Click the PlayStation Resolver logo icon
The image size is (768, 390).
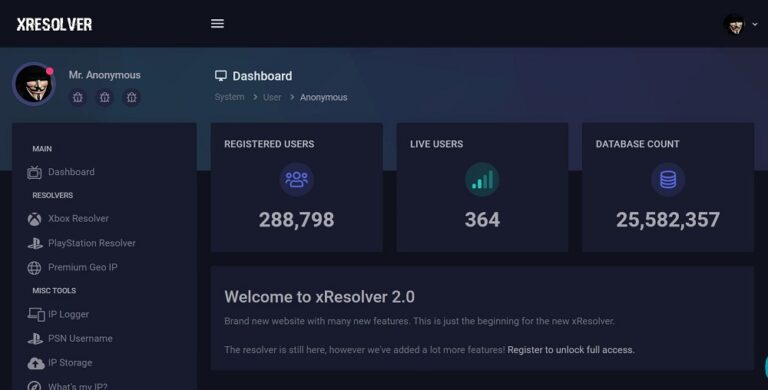pos(35,243)
